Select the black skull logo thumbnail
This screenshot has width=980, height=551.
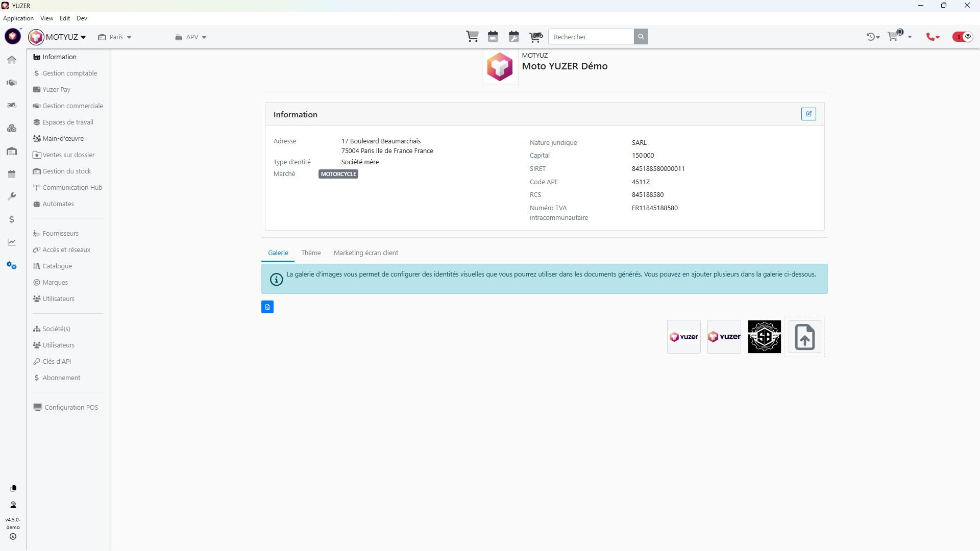[x=764, y=337]
